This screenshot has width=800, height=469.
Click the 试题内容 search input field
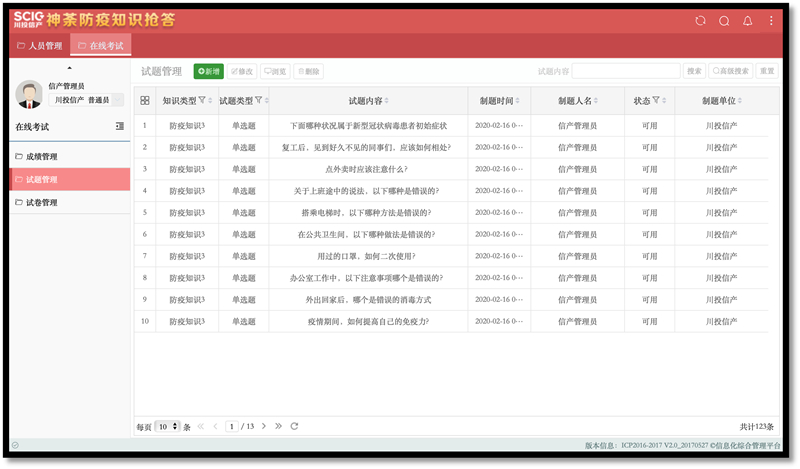coord(626,71)
